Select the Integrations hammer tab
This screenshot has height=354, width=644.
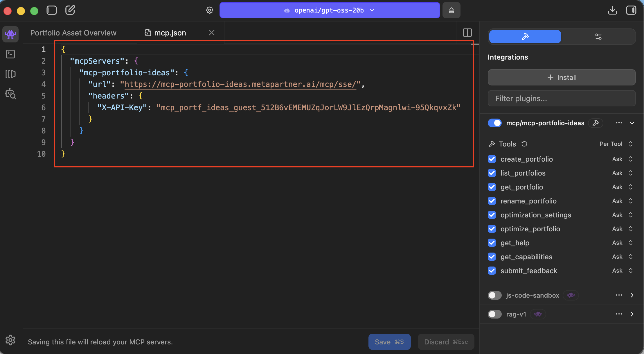pos(525,37)
